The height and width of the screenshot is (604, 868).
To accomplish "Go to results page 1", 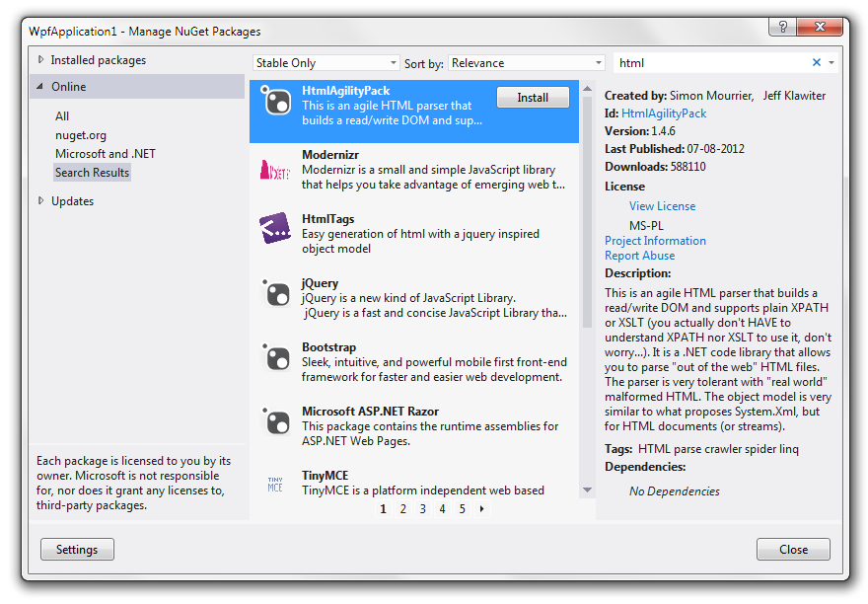I will [x=383, y=508].
